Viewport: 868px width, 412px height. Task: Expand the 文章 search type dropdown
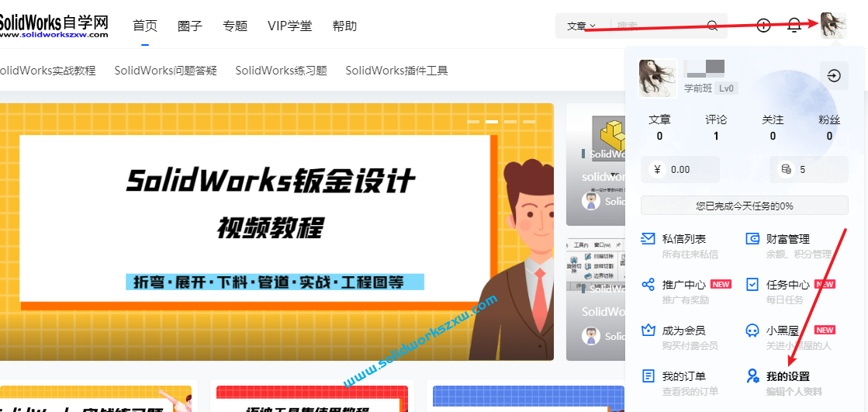pos(581,26)
